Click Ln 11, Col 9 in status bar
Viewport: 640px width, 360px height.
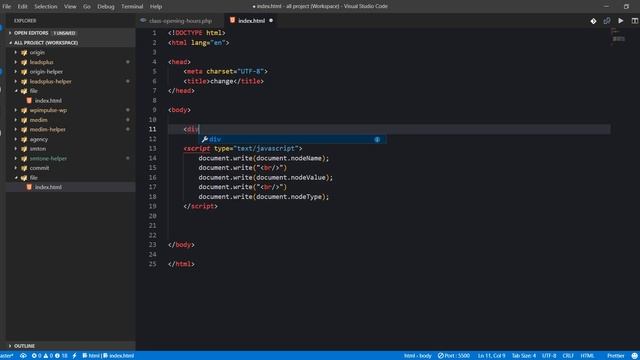(491, 356)
